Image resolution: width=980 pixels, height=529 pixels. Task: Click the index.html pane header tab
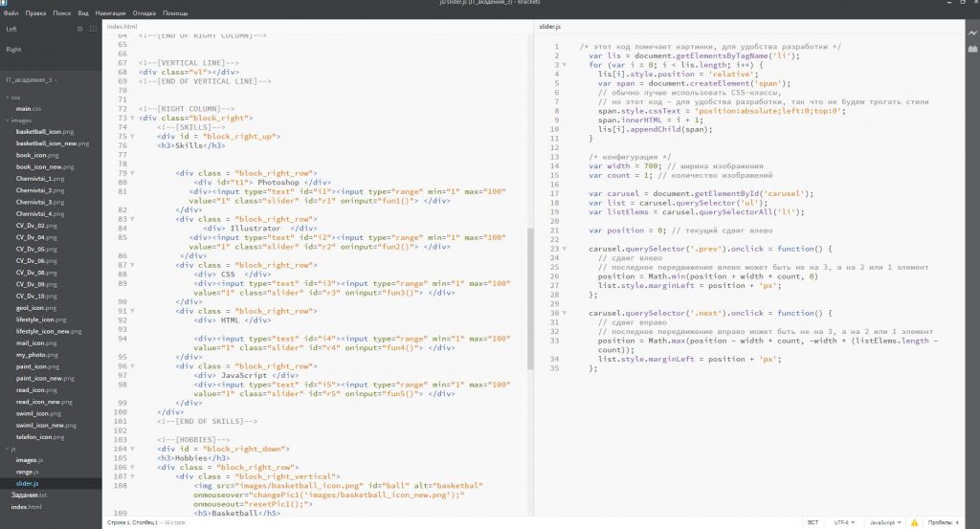[x=122, y=27]
